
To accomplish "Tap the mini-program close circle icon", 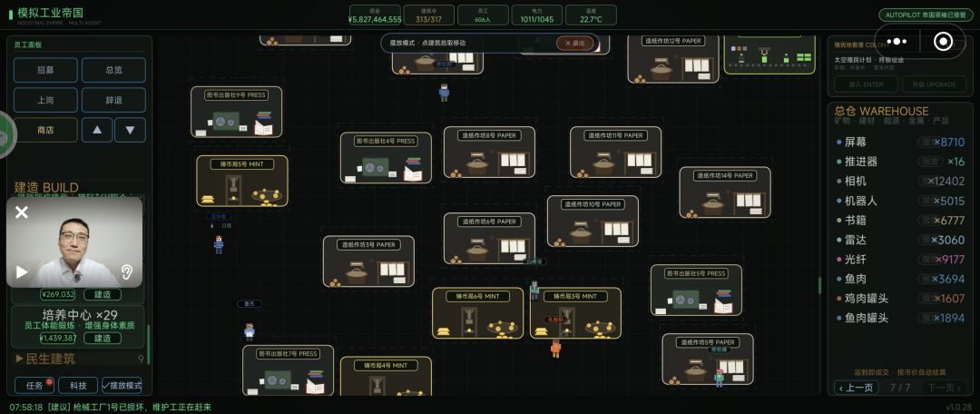I will point(943,42).
